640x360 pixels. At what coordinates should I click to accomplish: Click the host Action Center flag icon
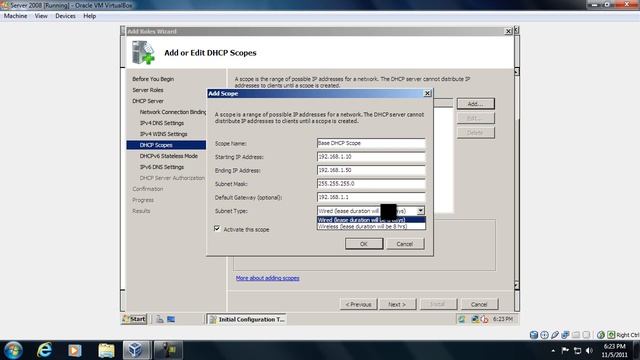point(565,351)
